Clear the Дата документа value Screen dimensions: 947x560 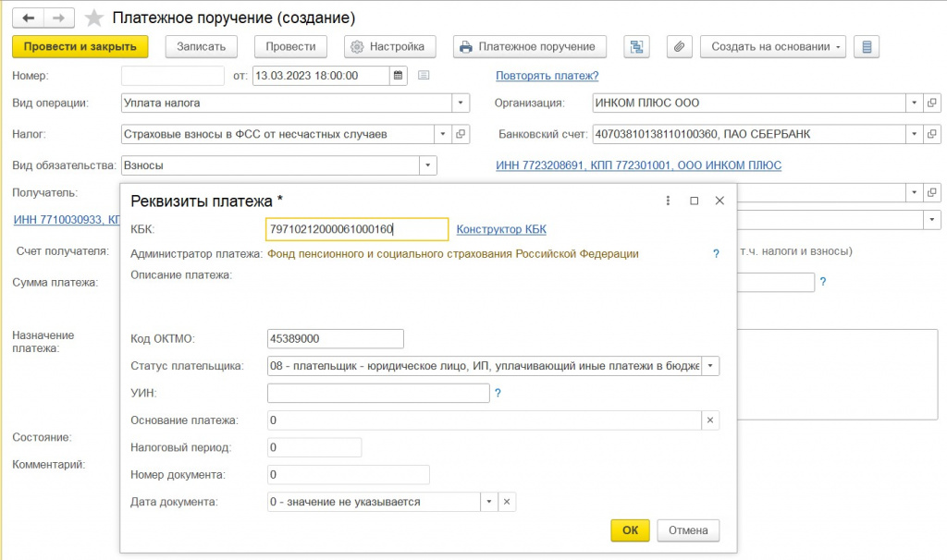pyautogui.click(x=507, y=502)
